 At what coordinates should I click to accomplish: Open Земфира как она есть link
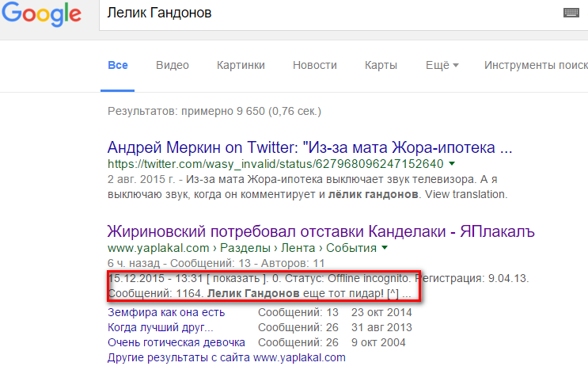point(166,312)
